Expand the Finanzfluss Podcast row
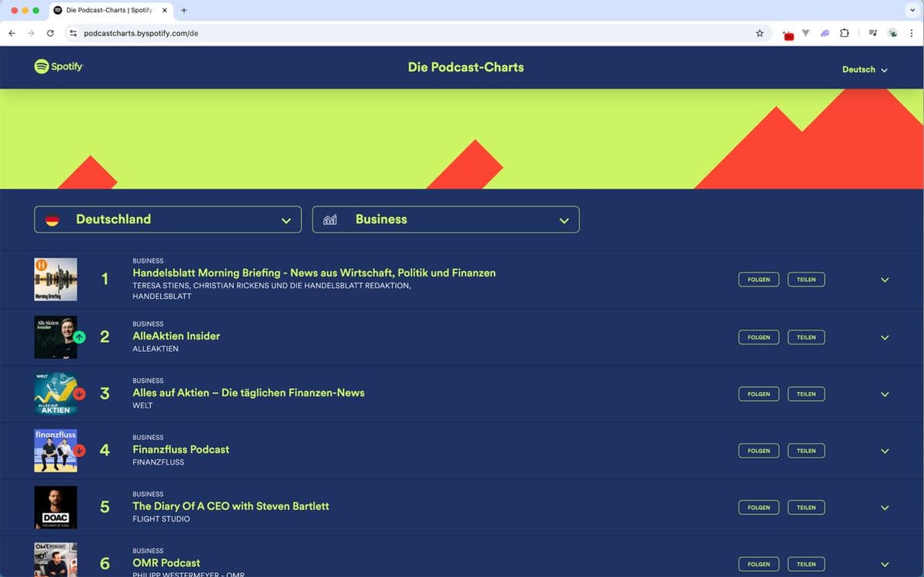 click(885, 451)
